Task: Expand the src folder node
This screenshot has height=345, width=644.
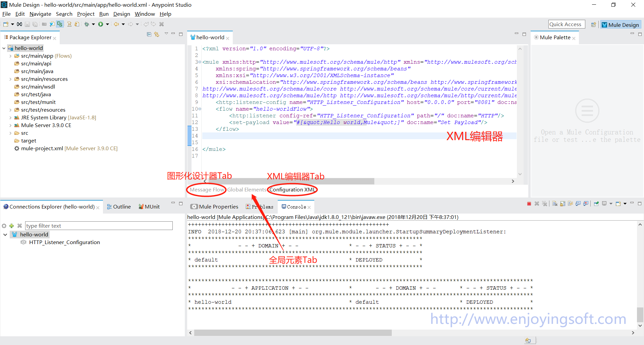Action: coord(10,133)
